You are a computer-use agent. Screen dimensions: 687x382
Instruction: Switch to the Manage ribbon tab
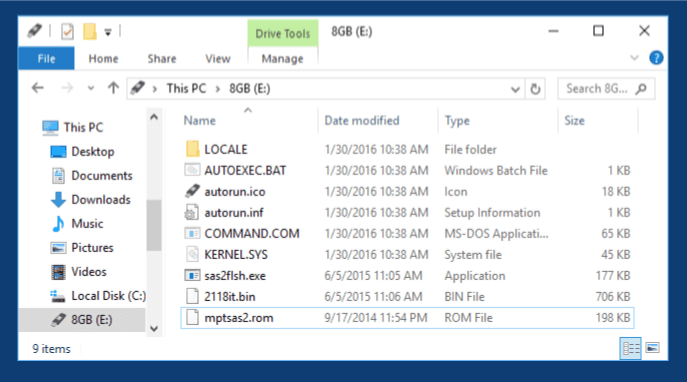(x=282, y=59)
